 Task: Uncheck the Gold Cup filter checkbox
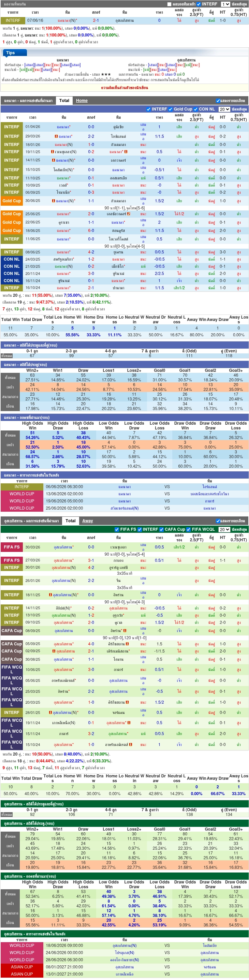point(171,109)
